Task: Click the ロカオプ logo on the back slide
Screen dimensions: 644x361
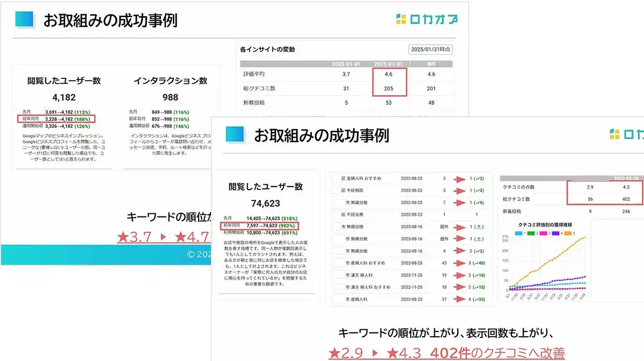Action: point(426,20)
